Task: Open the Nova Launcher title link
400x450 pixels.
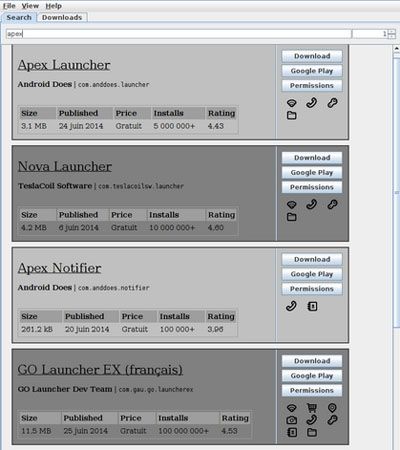Action: [65, 166]
